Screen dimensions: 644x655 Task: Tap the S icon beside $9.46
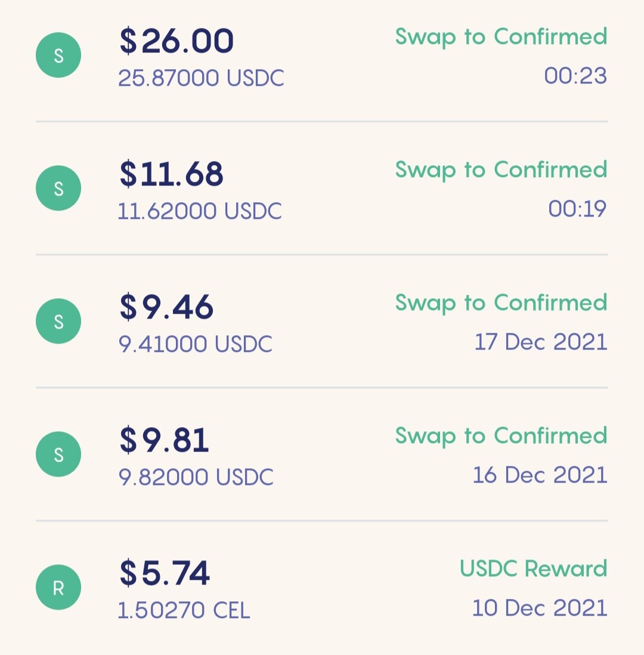click(x=58, y=321)
